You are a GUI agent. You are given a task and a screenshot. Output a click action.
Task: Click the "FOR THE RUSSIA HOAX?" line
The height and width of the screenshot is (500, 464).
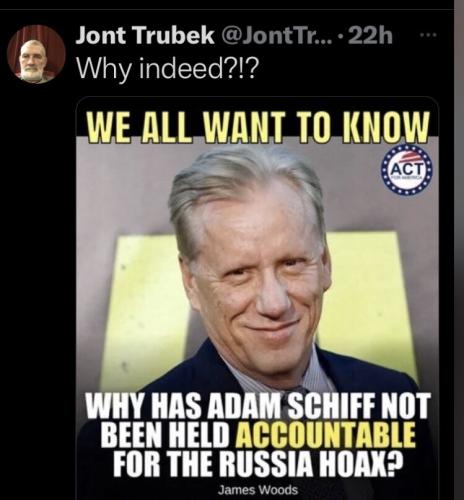pos(257,464)
